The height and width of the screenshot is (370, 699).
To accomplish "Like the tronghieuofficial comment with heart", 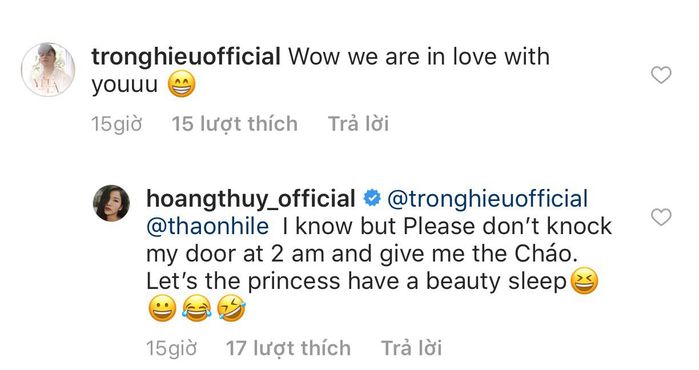I will pyautogui.click(x=661, y=75).
